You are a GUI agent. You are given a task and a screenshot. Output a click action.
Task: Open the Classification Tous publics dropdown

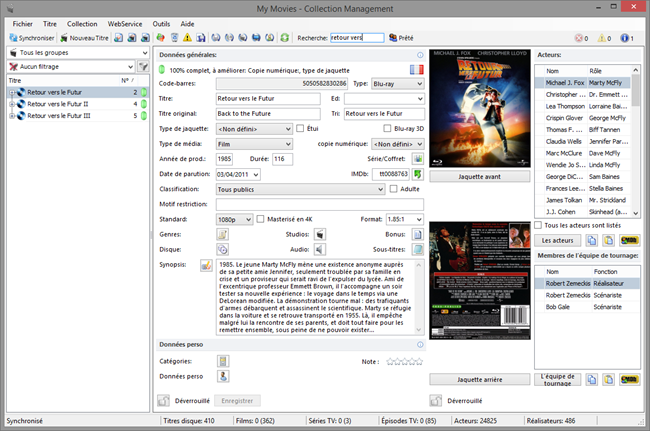[x=301, y=189]
